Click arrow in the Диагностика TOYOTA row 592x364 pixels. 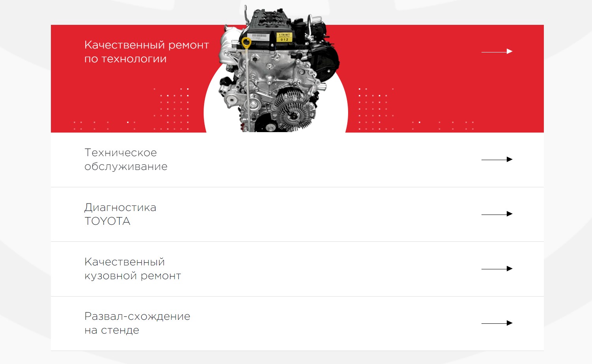pos(497,214)
